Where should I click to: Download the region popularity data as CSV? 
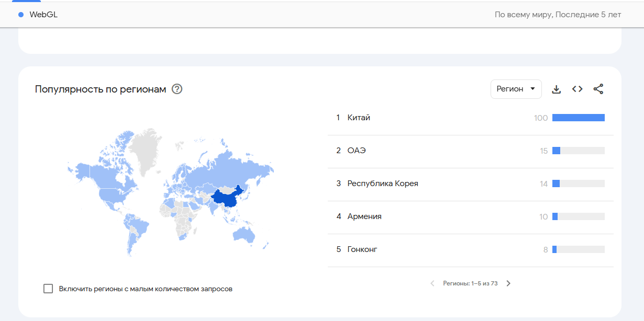(557, 89)
